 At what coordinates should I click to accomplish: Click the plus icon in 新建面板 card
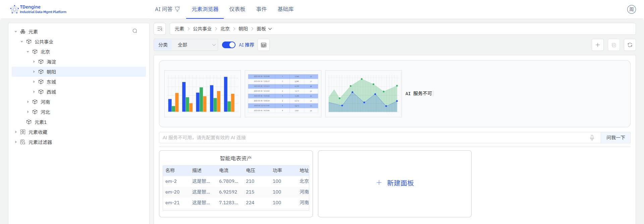(x=379, y=182)
